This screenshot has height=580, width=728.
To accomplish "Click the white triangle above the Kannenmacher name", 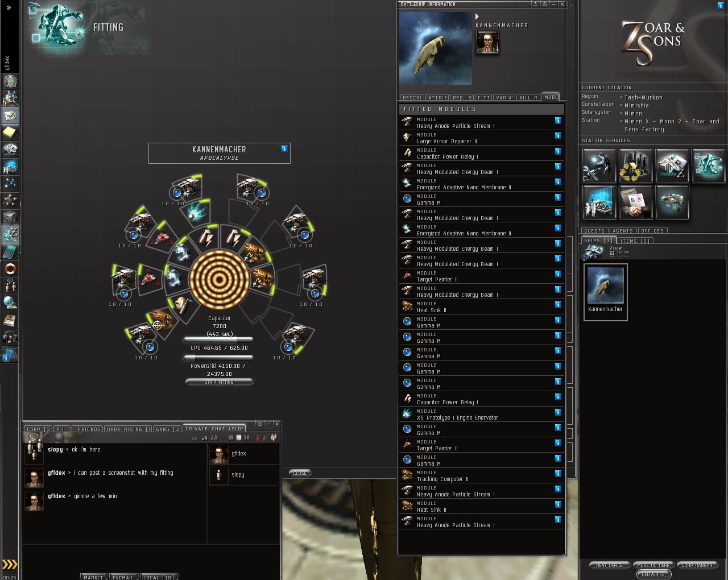I will tap(477, 16).
